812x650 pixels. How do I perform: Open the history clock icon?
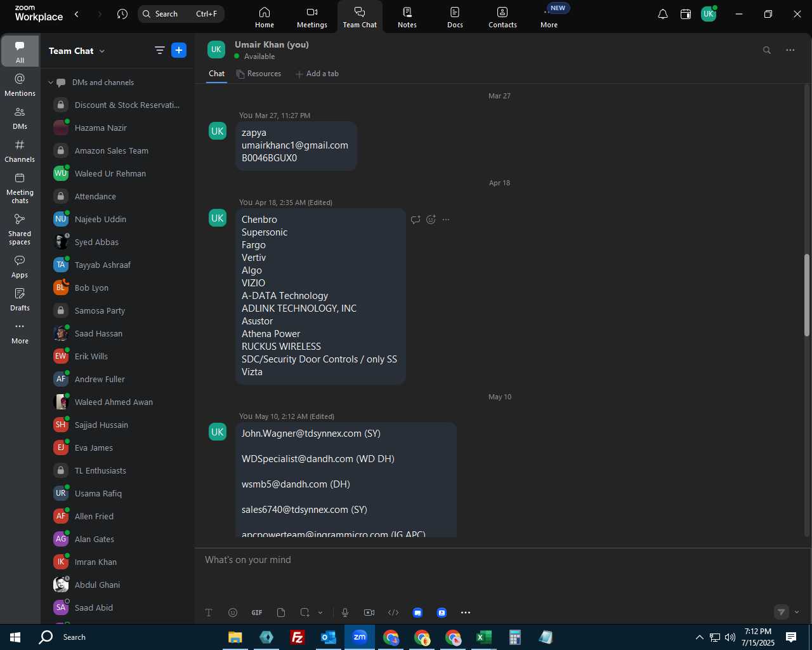(122, 14)
